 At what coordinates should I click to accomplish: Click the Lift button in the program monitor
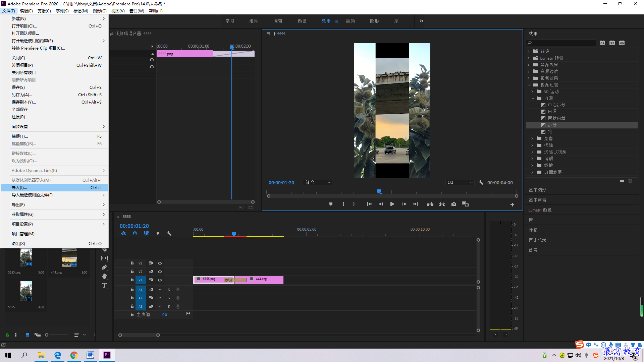(x=430, y=204)
